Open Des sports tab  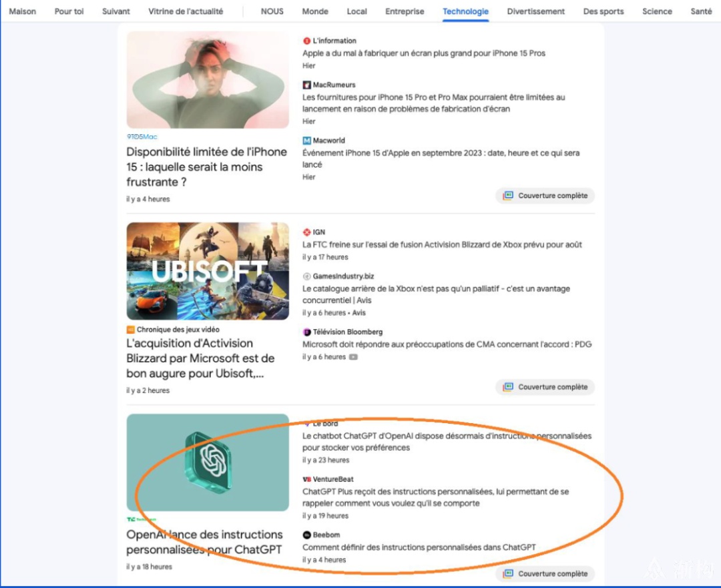pos(604,11)
